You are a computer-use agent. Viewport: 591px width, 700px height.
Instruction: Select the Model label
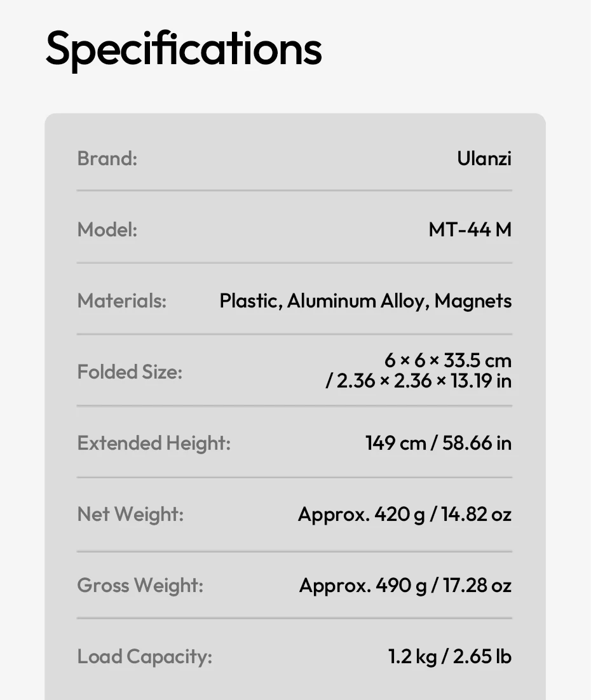pos(107,229)
